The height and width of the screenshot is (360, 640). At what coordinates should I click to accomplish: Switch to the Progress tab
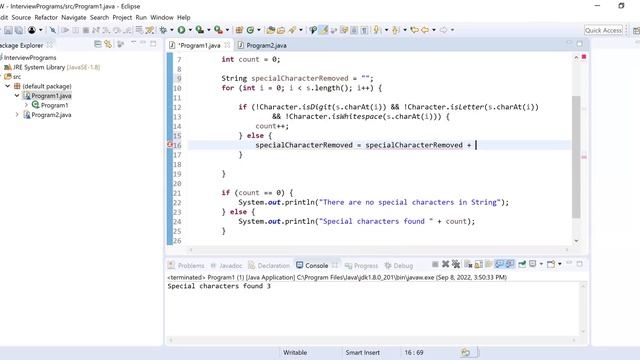362,265
